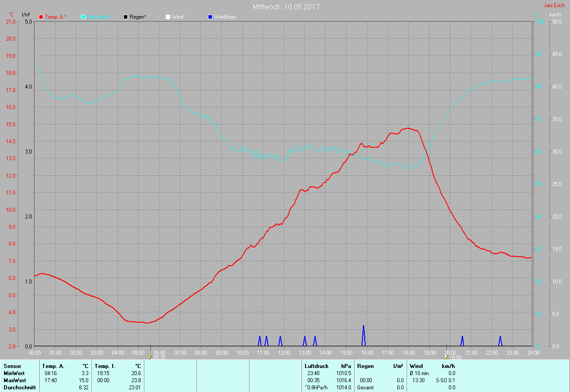
Task: Click the 'Jarz Erich' author label
Action: click(x=554, y=5)
